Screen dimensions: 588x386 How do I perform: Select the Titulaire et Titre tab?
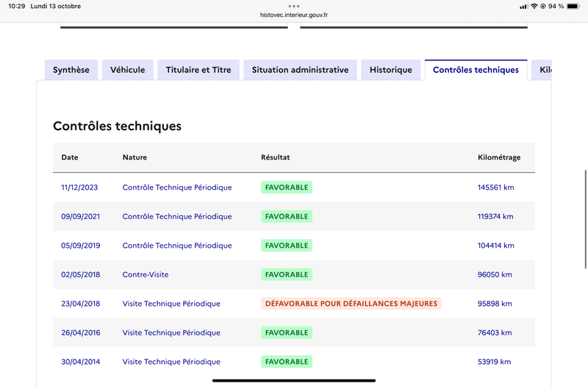coord(198,70)
